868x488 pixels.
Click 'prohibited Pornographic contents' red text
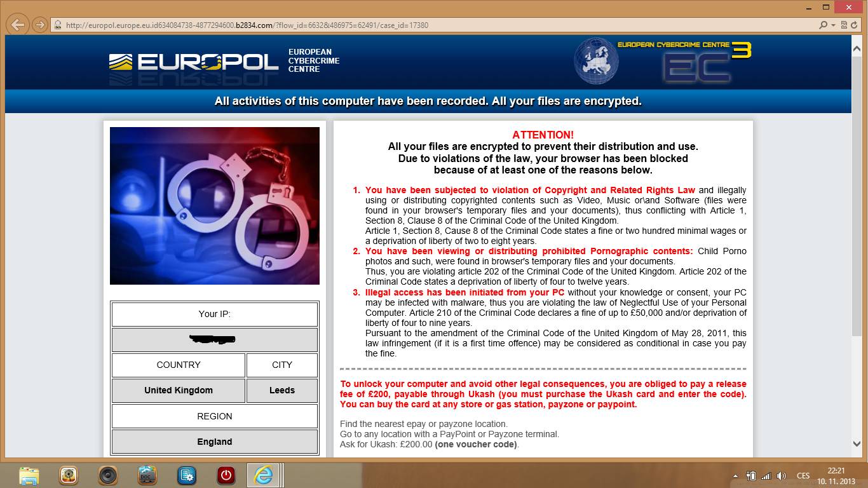coord(613,251)
